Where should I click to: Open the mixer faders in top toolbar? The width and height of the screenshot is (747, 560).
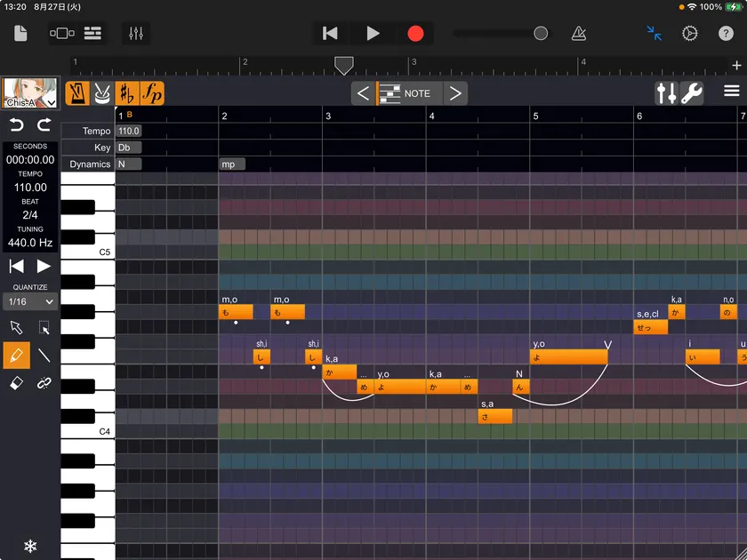136,34
